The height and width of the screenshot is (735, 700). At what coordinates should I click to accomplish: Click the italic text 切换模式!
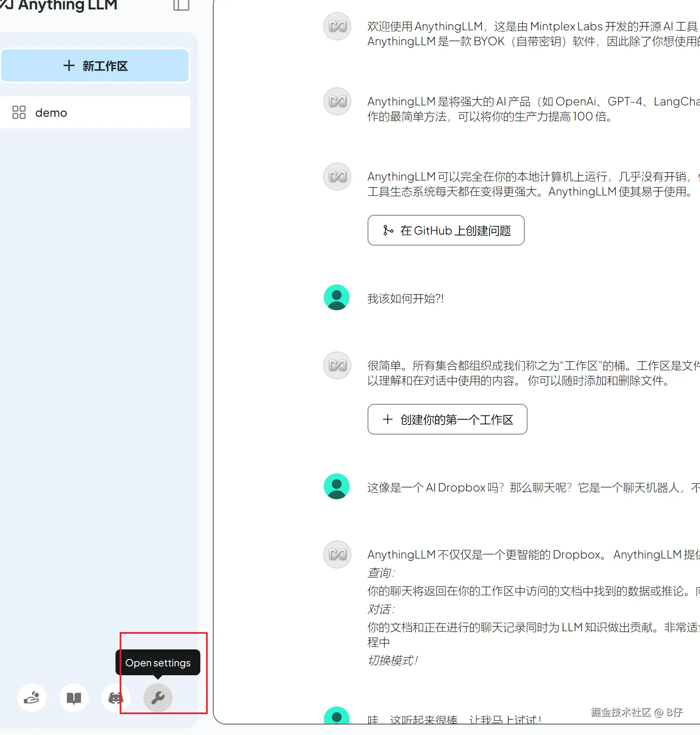[392, 660]
